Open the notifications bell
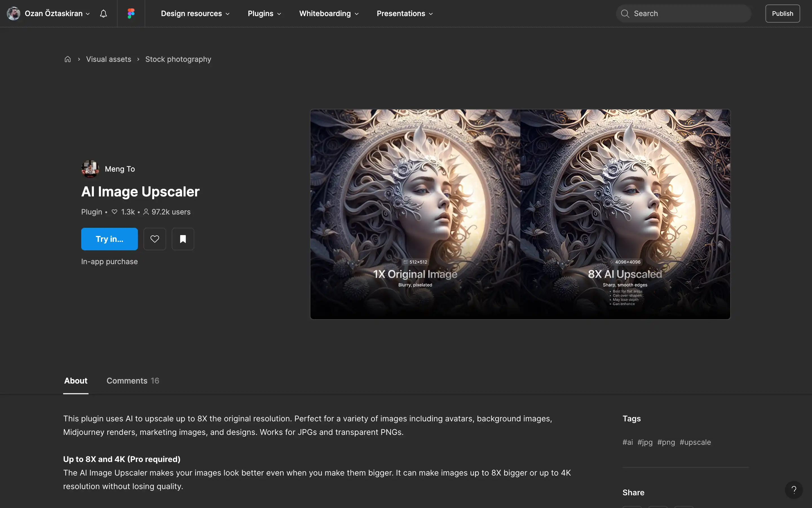This screenshot has width=812, height=508. coord(103,14)
